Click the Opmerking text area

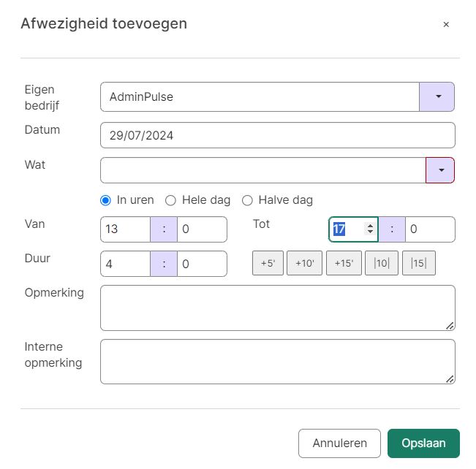click(x=277, y=308)
